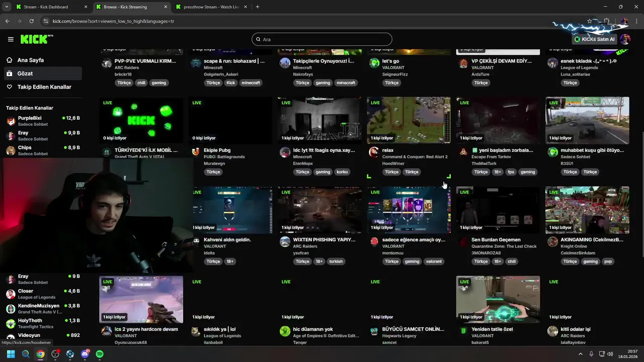
Task: Open the Ekiple Pubg stream thumbnail
Action: [230, 121]
